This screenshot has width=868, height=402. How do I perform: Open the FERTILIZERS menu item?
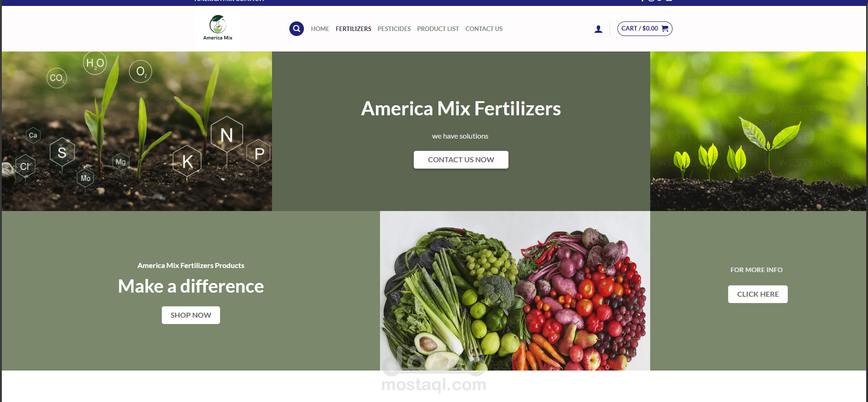tap(354, 29)
